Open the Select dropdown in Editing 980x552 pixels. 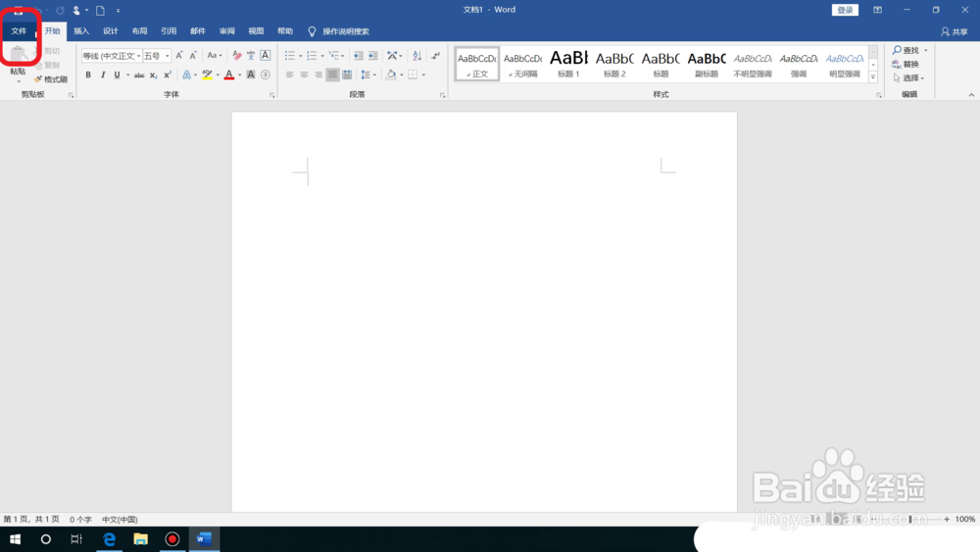click(908, 78)
